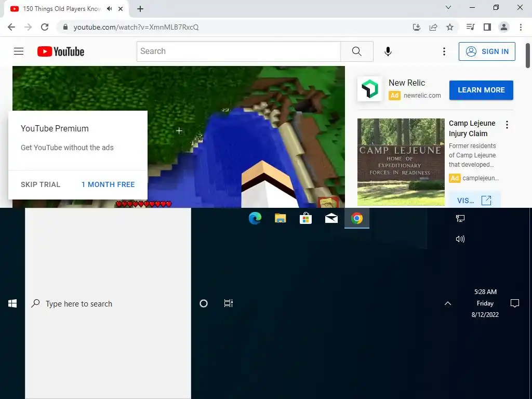Open Chrome's three-dot menu

[521, 27]
